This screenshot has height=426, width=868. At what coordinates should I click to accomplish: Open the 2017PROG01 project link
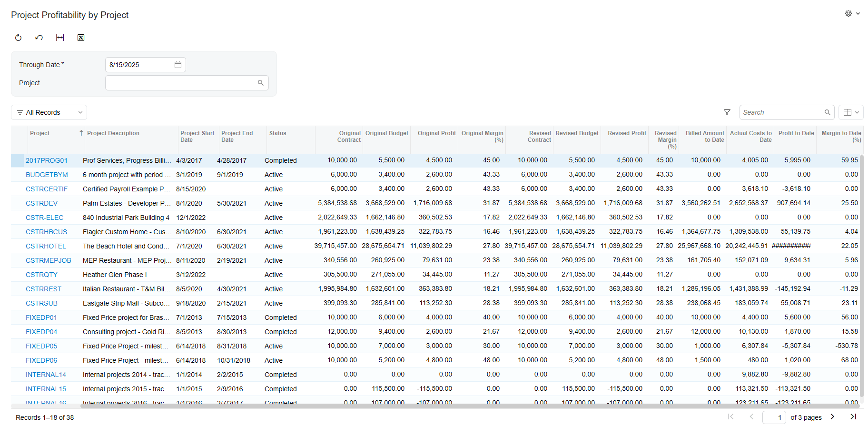pos(47,160)
